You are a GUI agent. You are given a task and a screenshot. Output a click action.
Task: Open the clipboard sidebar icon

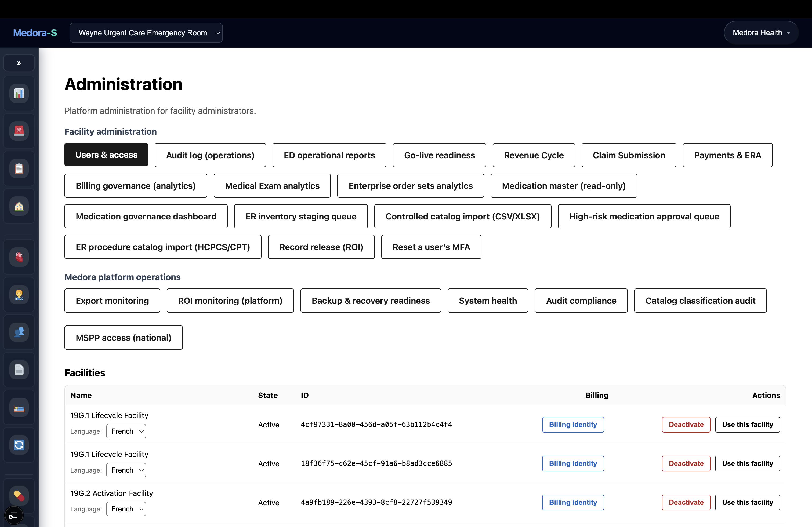tap(19, 169)
